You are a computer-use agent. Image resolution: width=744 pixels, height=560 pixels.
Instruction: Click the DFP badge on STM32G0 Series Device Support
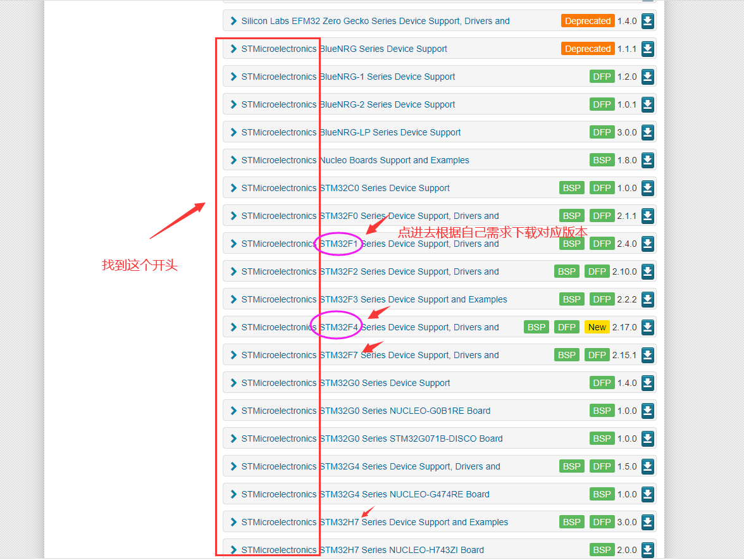pos(602,383)
